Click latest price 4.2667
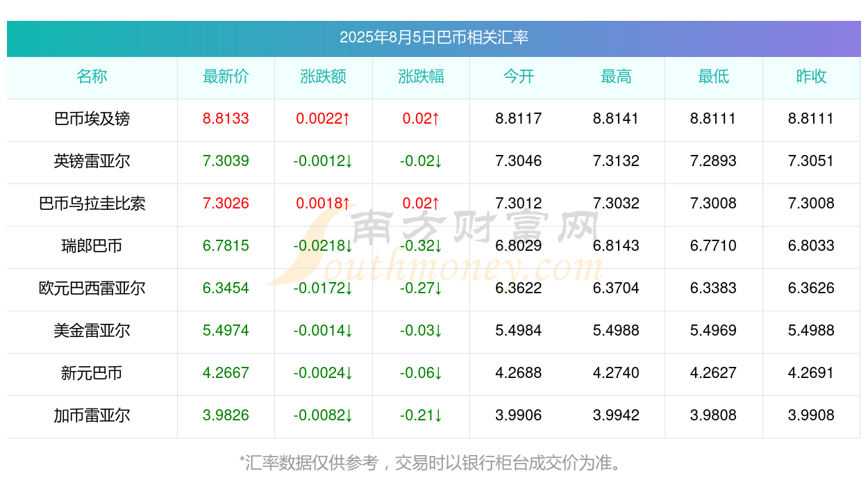The image size is (868, 485). pyautogui.click(x=226, y=373)
